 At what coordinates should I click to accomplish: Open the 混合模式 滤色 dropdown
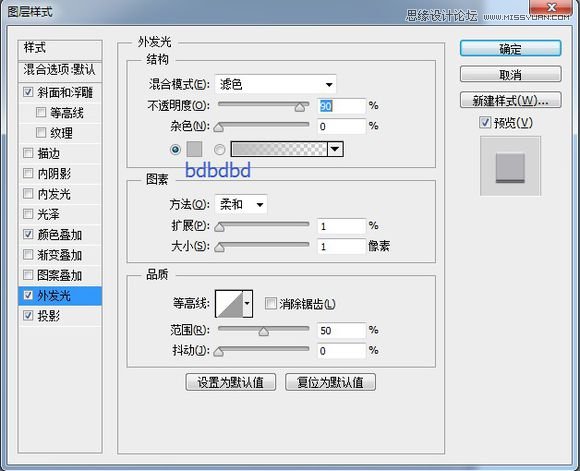(276, 84)
